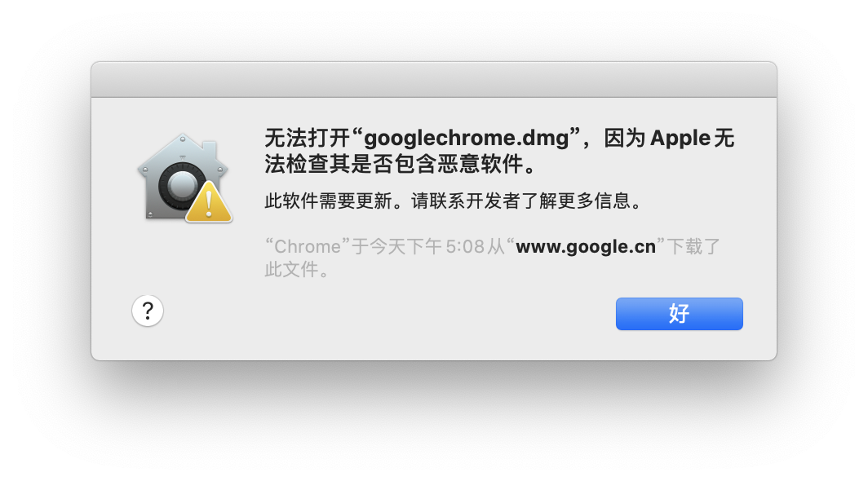Click the 法检查其是否包含恶意软件 heading line
Screen dimensions: 868x481
point(393,164)
